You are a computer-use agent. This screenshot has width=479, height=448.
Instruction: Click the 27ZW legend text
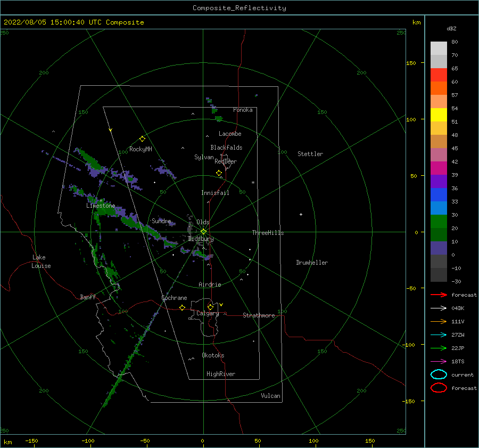point(458,335)
